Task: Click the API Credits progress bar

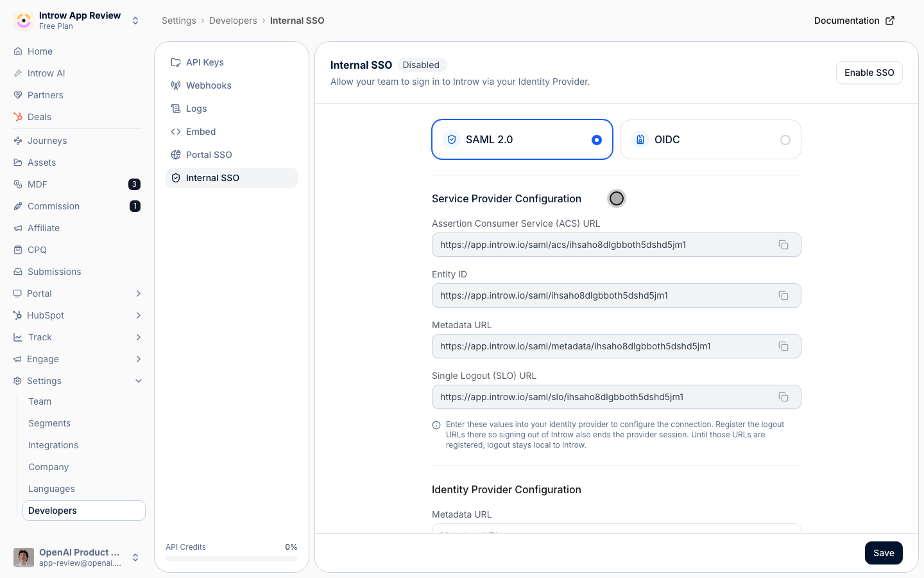Action: (x=232, y=559)
